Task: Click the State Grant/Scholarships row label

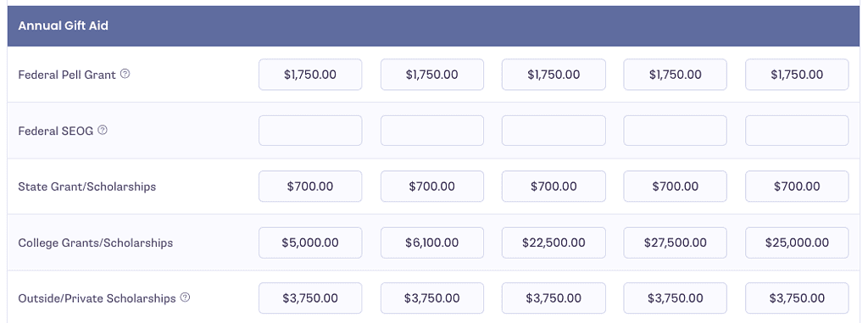Action: [87, 187]
